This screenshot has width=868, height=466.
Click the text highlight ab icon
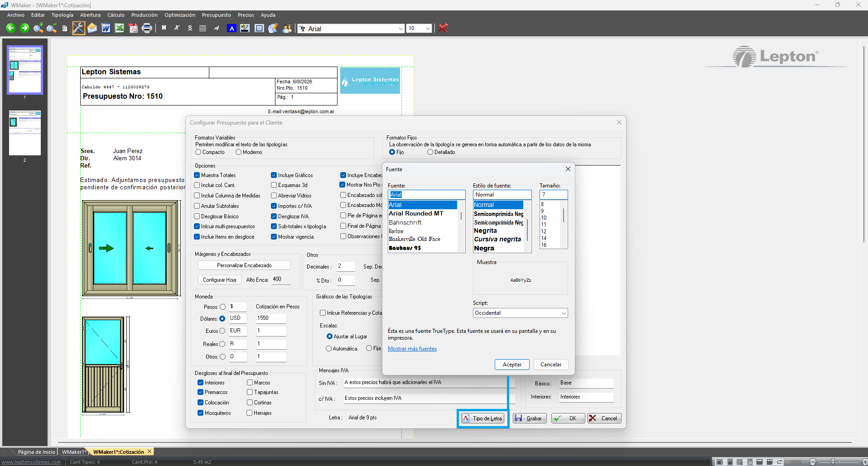[x=245, y=28]
